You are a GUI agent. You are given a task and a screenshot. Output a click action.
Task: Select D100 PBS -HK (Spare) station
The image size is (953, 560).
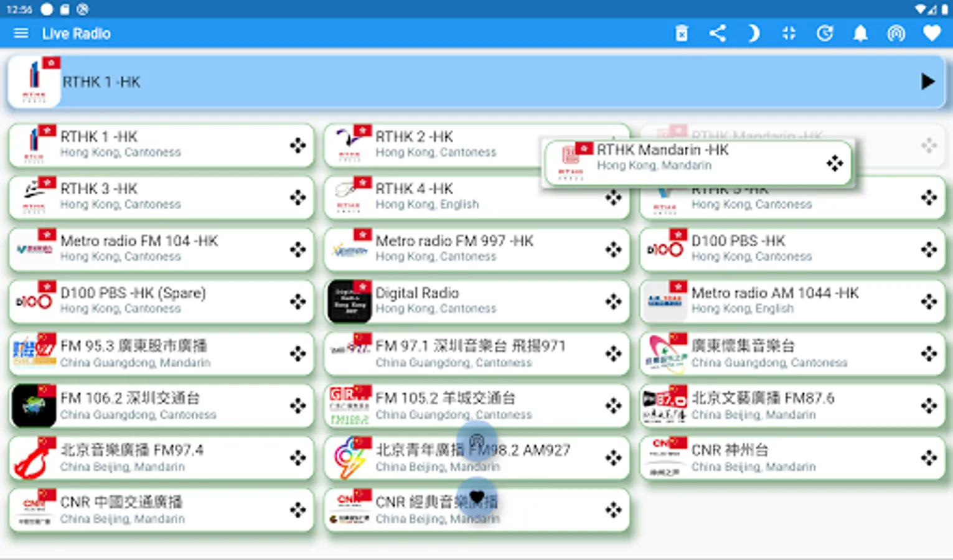coord(161,302)
